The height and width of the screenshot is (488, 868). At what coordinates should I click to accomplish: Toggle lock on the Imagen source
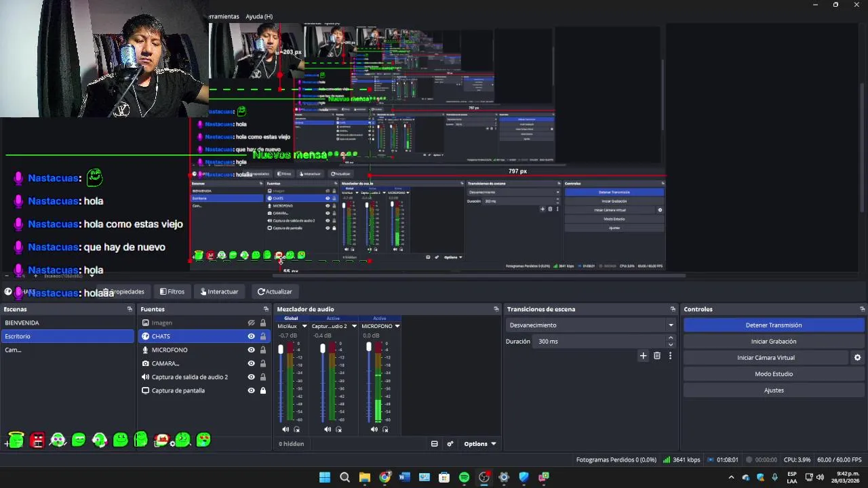click(x=262, y=323)
